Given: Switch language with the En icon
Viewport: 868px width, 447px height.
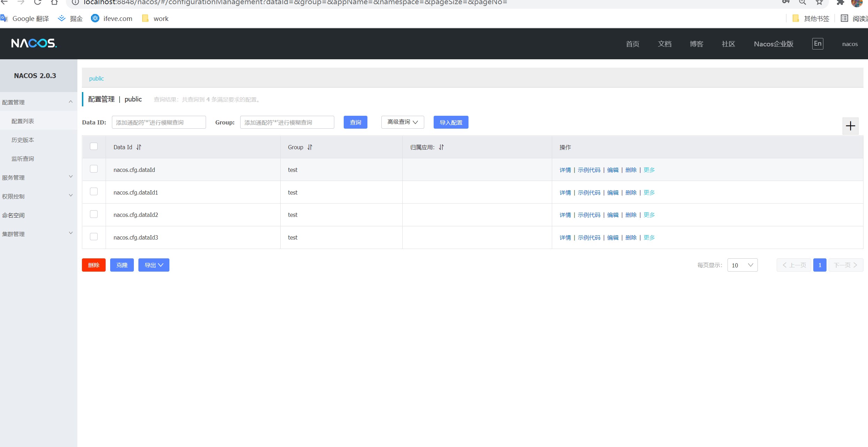Looking at the screenshot, I should point(817,44).
